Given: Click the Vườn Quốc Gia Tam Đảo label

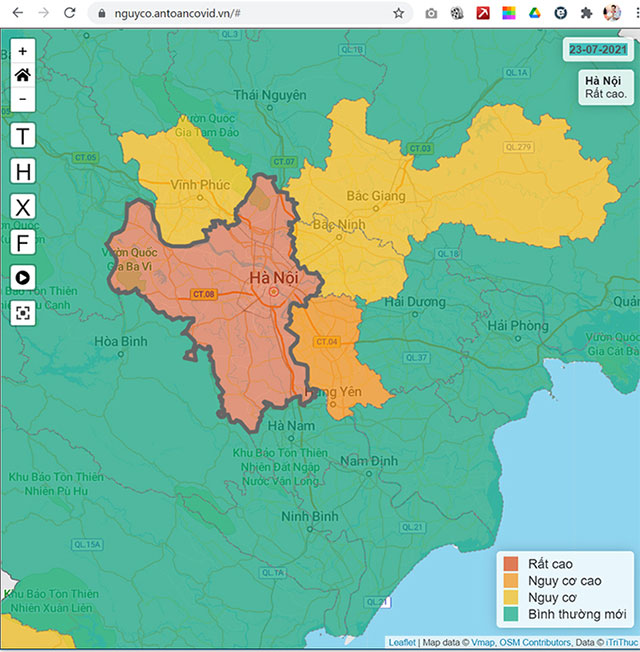Looking at the screenshot, I should (x=207, y=126).
